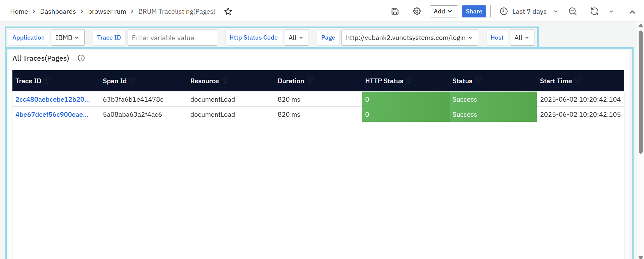Filter the HTTP Status column

click(x=409, y=81)
